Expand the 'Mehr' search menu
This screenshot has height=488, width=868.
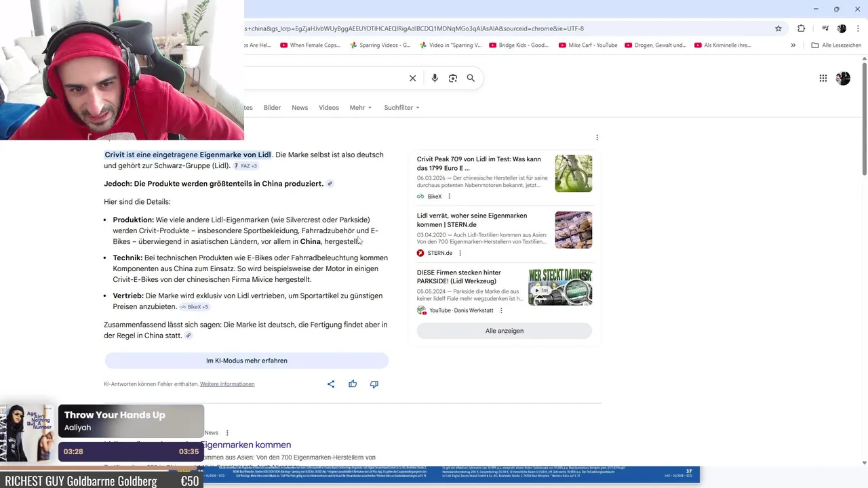361,108
